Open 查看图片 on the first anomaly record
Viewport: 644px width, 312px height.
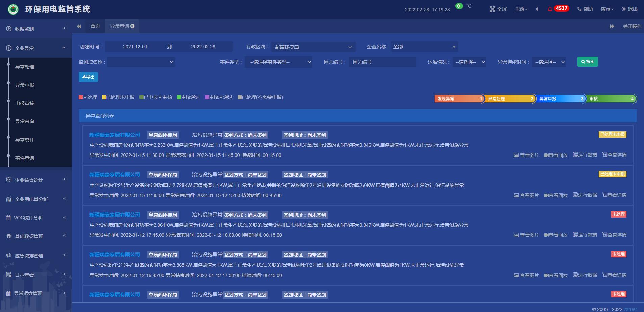pos(525,155)
